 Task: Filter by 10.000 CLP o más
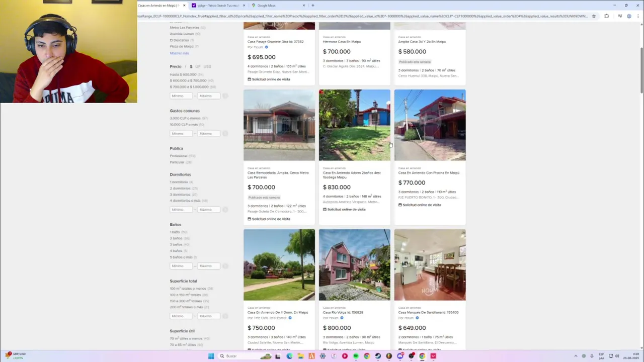(184, 124)
